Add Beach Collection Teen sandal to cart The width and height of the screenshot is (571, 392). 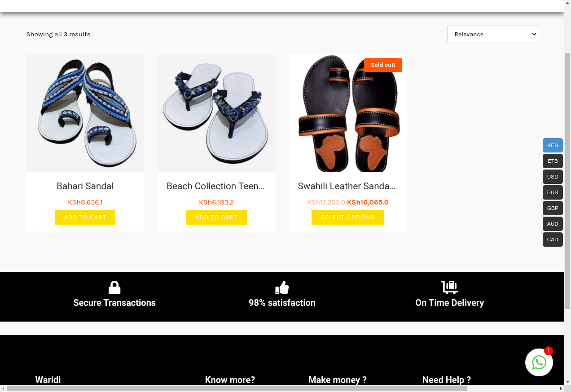point(216,217)
